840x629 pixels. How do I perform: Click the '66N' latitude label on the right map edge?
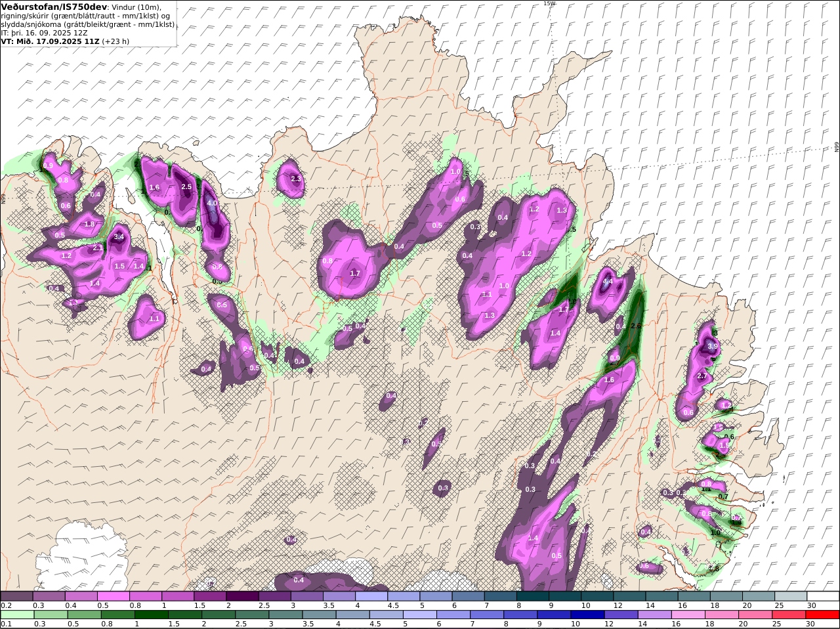pyautogui.click(x=836, y=147)
